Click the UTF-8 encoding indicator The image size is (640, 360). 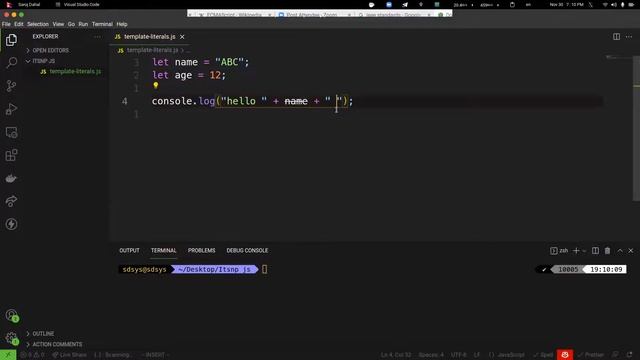[x=458, y=355]
